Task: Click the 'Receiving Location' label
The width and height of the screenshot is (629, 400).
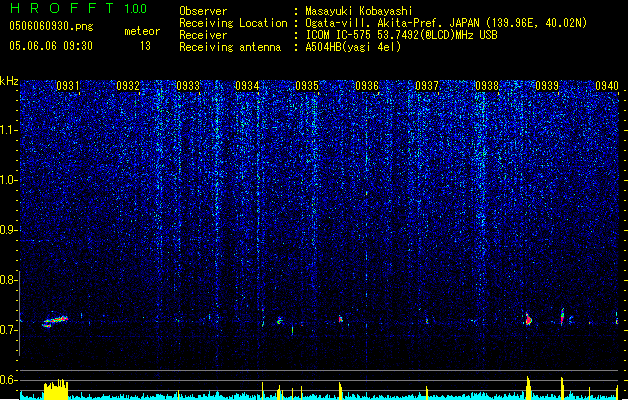Action: click(x=233, y=23)
